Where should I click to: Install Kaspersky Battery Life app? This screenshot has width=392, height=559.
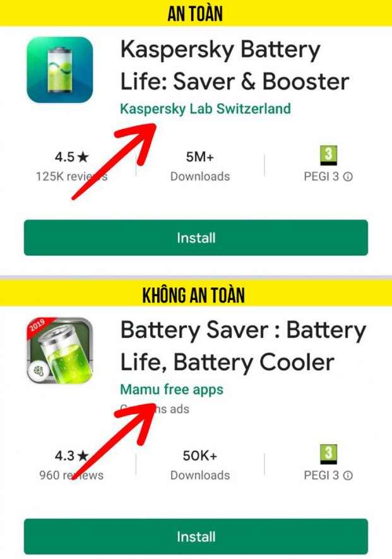196,237
